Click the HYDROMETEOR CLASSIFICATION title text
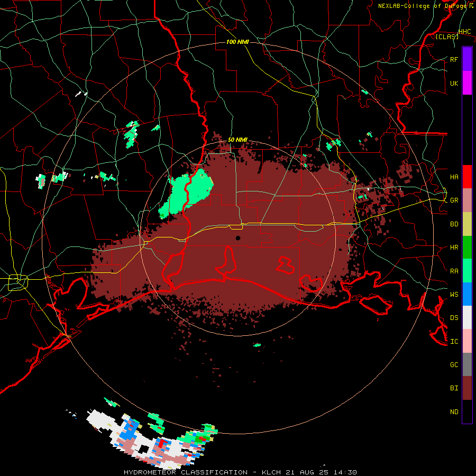This screenshot has width=476, height=476. 186,472
